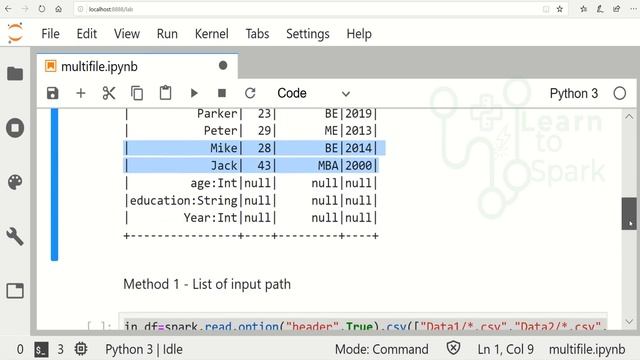Open the Kernel menu

click(211, 33)
